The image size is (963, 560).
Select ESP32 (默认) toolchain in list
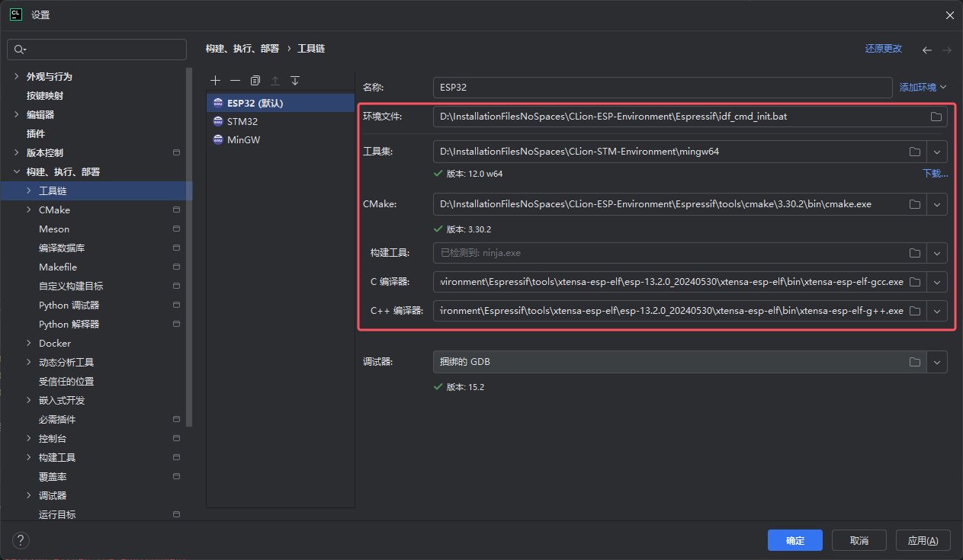[281, 103]
